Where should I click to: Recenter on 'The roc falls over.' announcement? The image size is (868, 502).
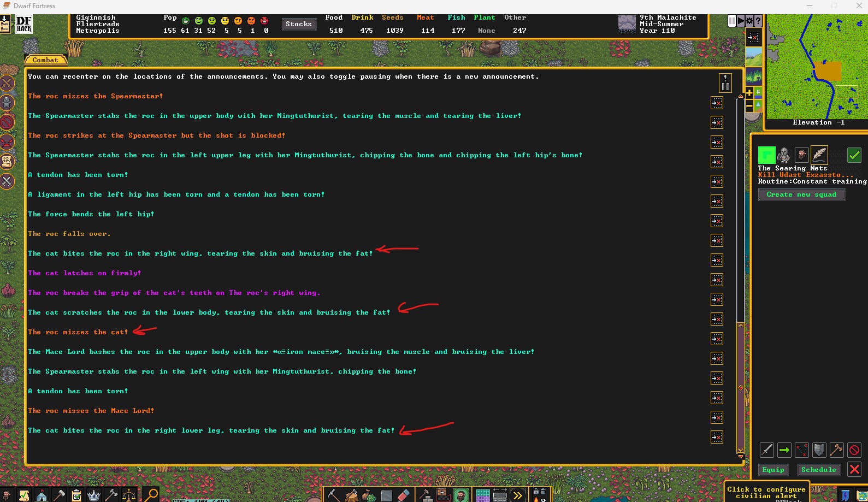click(717, 240)
